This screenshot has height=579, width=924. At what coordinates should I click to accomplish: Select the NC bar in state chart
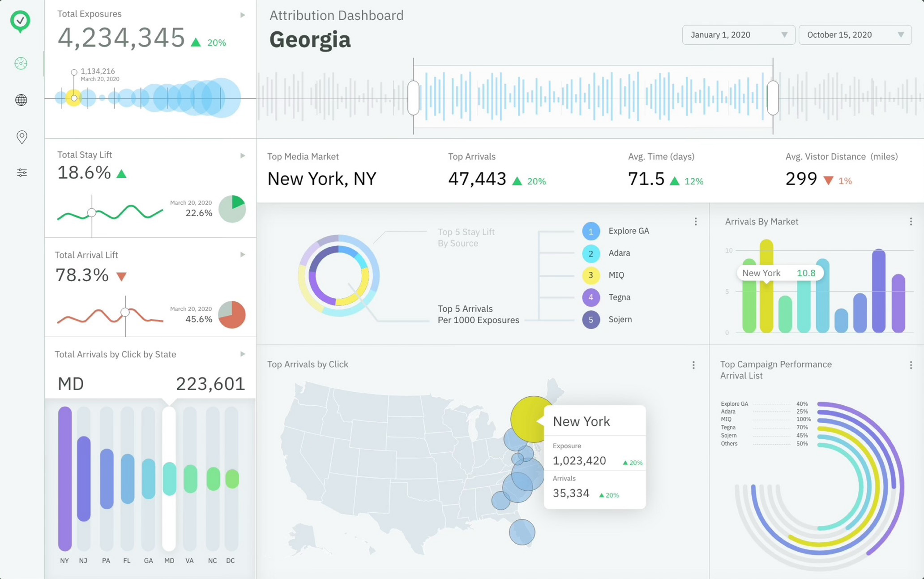click(x=213, y=479)
